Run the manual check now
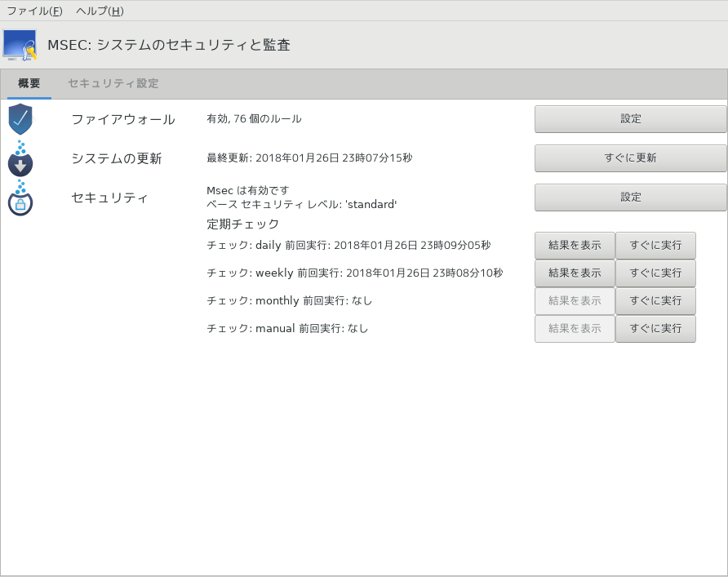Screen dimensions: 728x577 pos(655,329)
